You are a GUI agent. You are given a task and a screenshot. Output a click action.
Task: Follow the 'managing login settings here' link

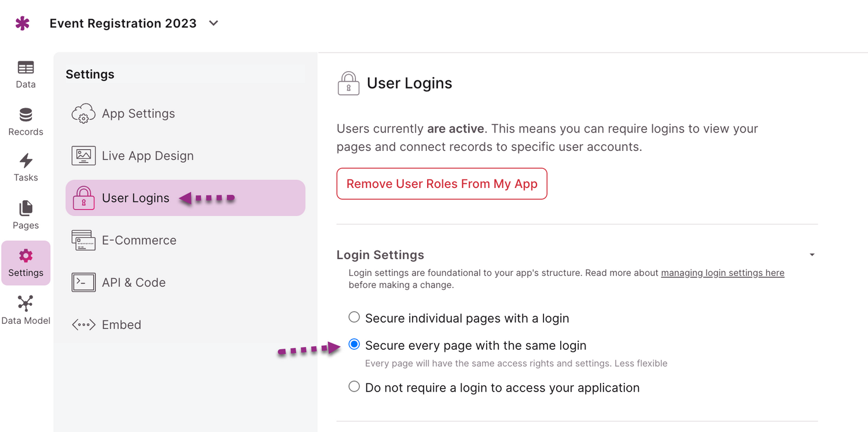[x=722, y=273]
